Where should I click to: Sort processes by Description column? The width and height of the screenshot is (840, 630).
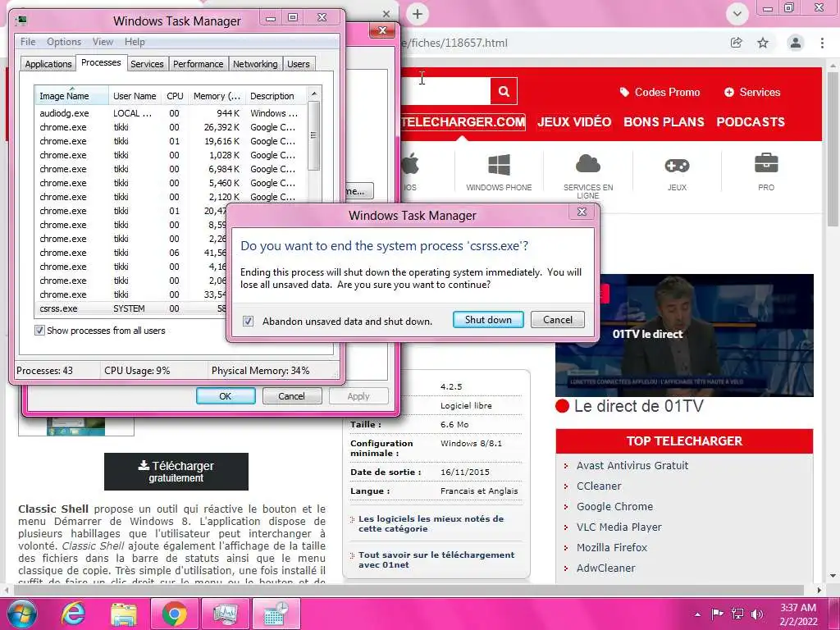click(x=276, y=95)
